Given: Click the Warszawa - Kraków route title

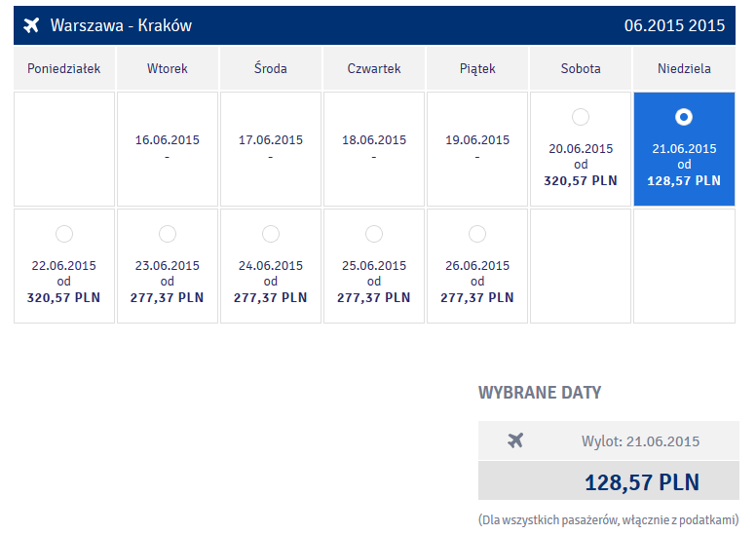Looking at the screenshot, I should pyautogui.click(x=121, y=25).
